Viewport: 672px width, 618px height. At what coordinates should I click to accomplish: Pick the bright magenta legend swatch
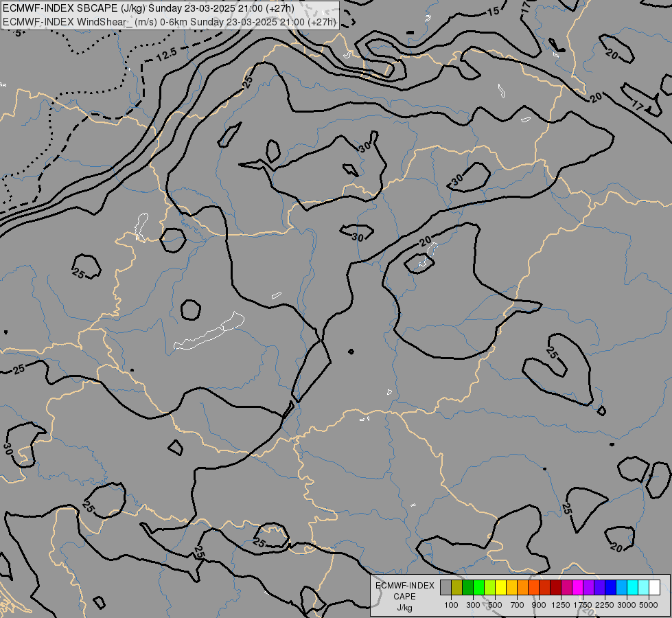(x=578, y=587)
